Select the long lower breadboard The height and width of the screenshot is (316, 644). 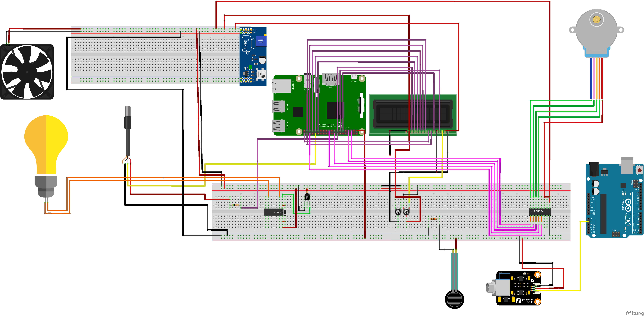pos(391,212)
